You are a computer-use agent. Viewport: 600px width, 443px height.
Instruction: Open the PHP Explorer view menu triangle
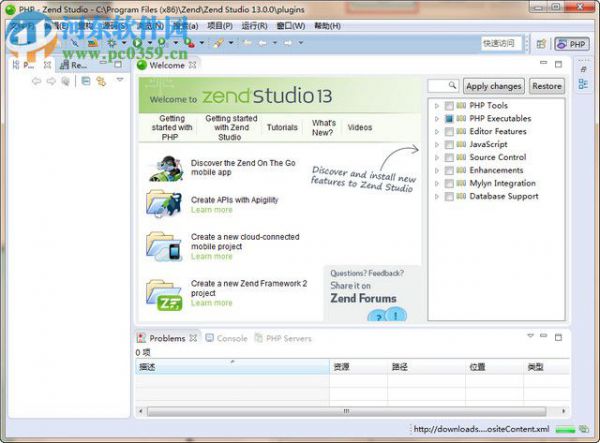(120, 80)
